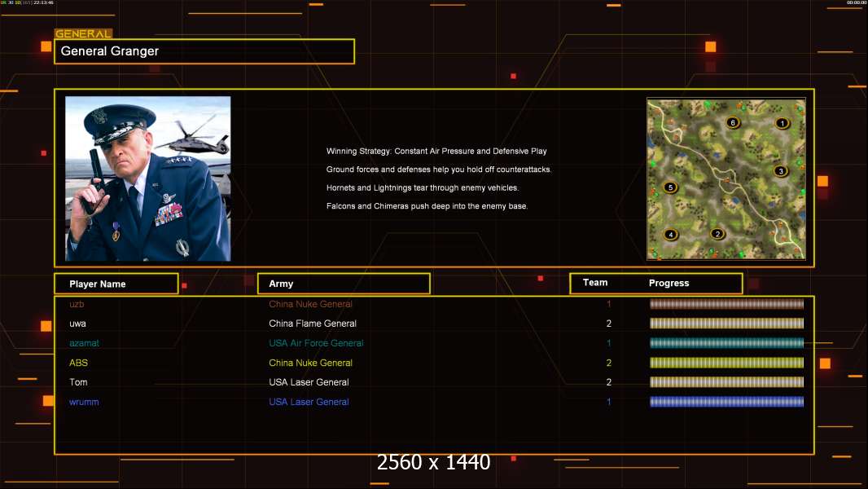868x489 pixels.
Task: Click the Falcons and Chimeras strategy line
Action: 427,206
